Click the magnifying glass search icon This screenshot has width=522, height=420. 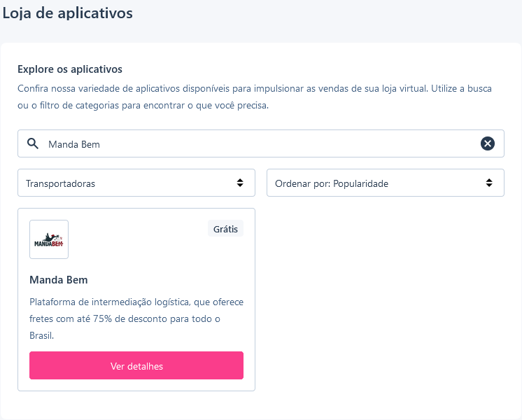[33, 143]
